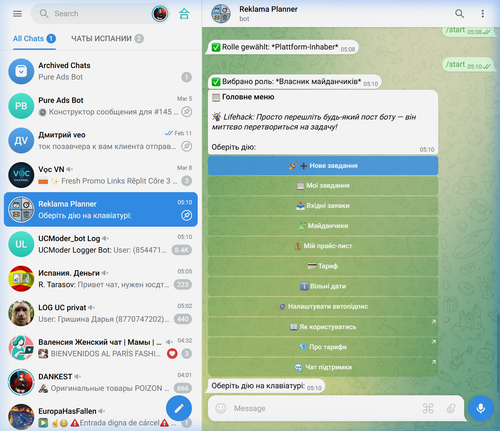Open the EuropaHasFallen channel
500x431 pixels.
click(x=101, y=417)
